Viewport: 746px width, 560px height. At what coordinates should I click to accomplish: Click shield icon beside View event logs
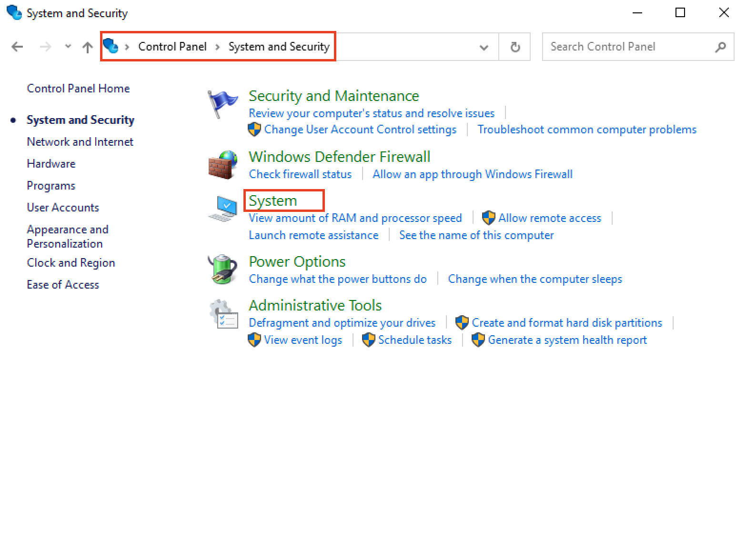(x=254, y=340)
